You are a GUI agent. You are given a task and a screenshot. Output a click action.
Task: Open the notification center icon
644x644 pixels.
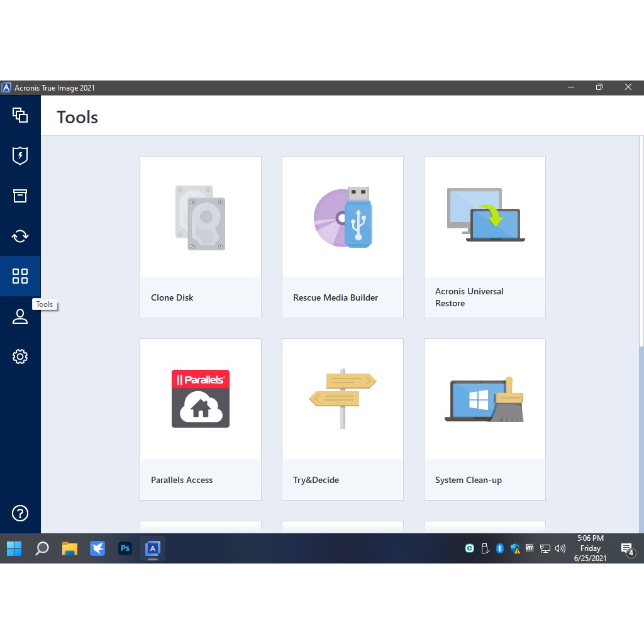(x=627, y=549)
